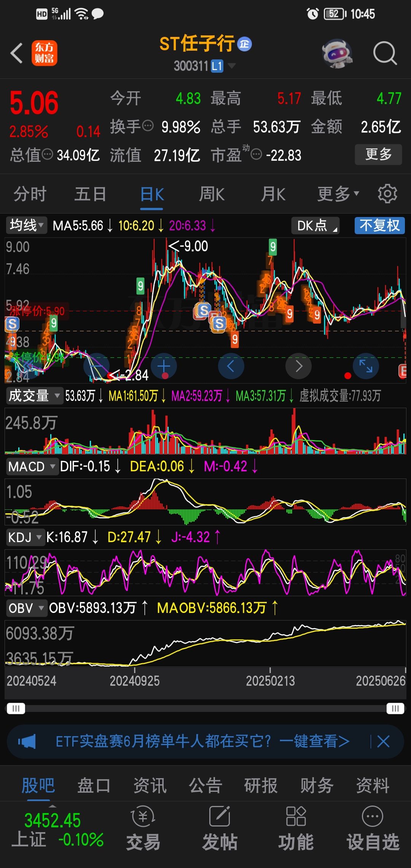This screenshot has height=868, width=411.
Task: Tap 更多 button for more quote data
Action: [x=378, y=154]
